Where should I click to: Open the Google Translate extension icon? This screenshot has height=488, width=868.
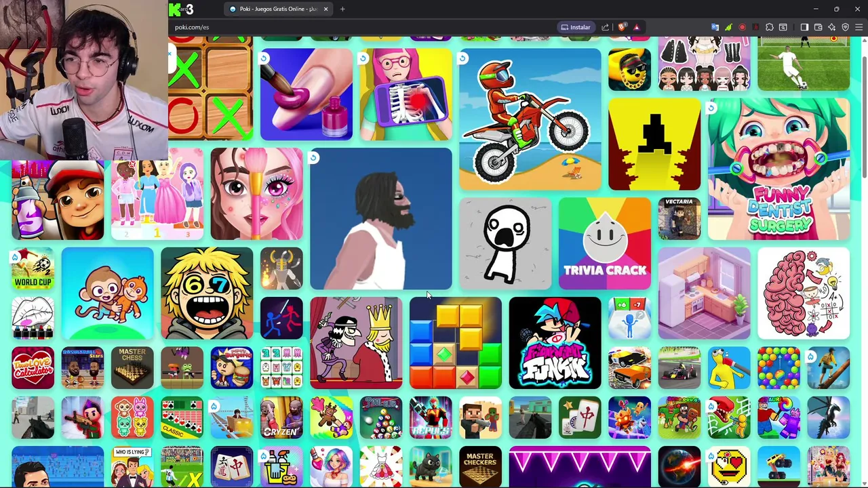[x=715, y=27]
